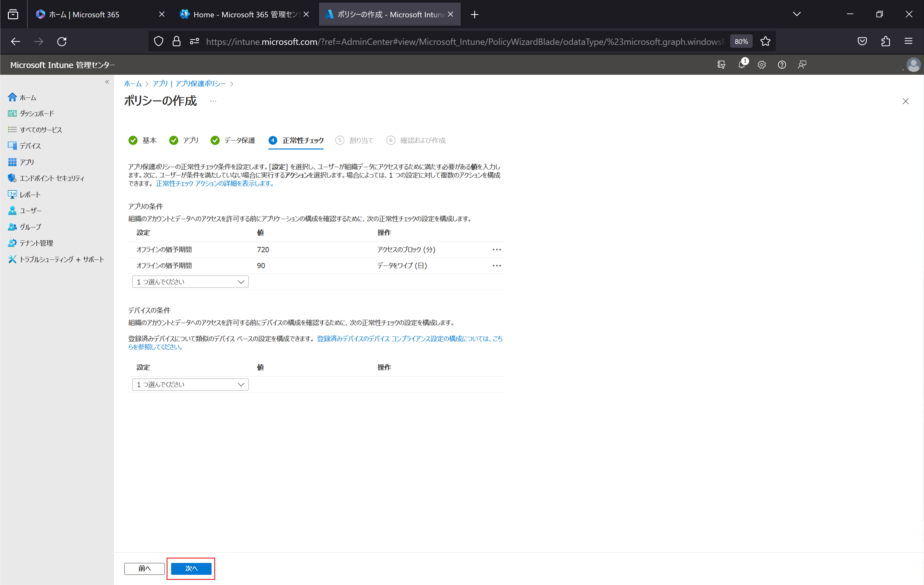Open more options for データをワイプ row
The image size is (924, 585).
(x=497, y=266)
